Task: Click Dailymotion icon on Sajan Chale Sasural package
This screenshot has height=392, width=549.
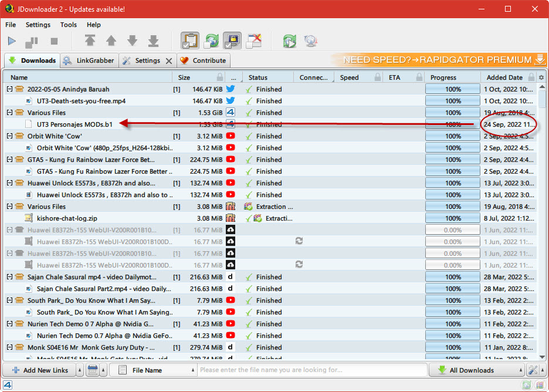Action: [231, 277]
